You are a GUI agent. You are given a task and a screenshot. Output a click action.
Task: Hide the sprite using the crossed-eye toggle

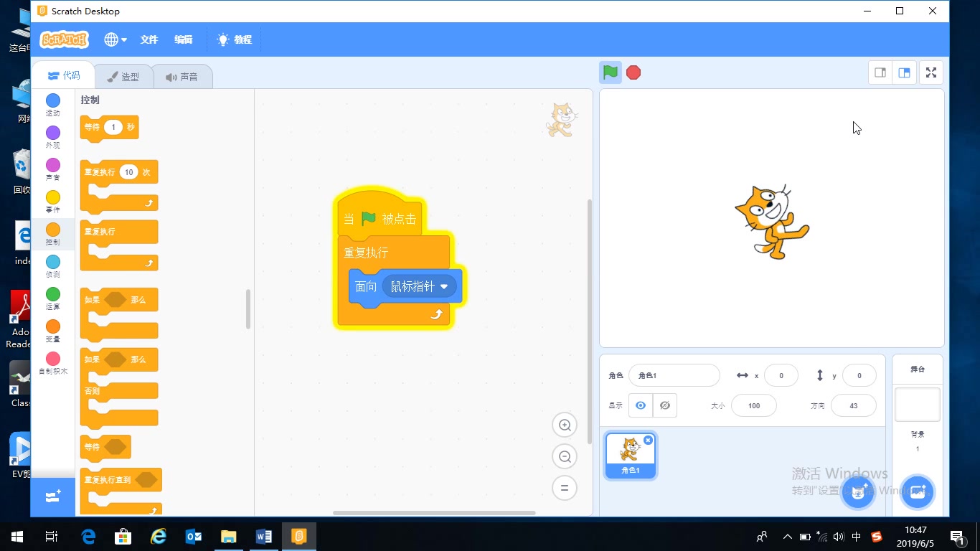tap(664, 405)
